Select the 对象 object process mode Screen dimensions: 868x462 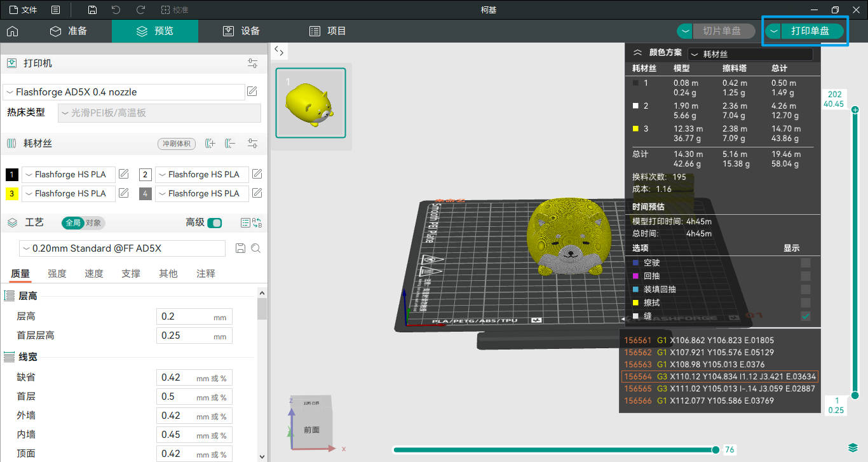pos(93,223)
